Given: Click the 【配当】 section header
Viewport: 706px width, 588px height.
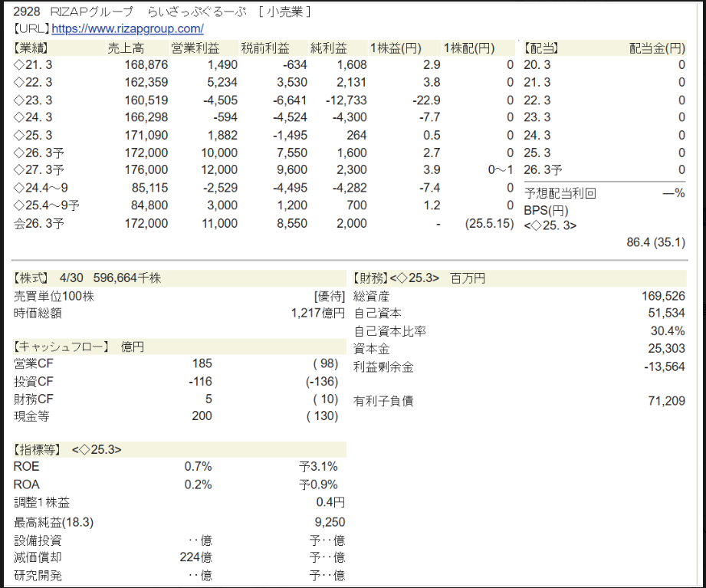Looking at the screenshot, I should [541, 48].
